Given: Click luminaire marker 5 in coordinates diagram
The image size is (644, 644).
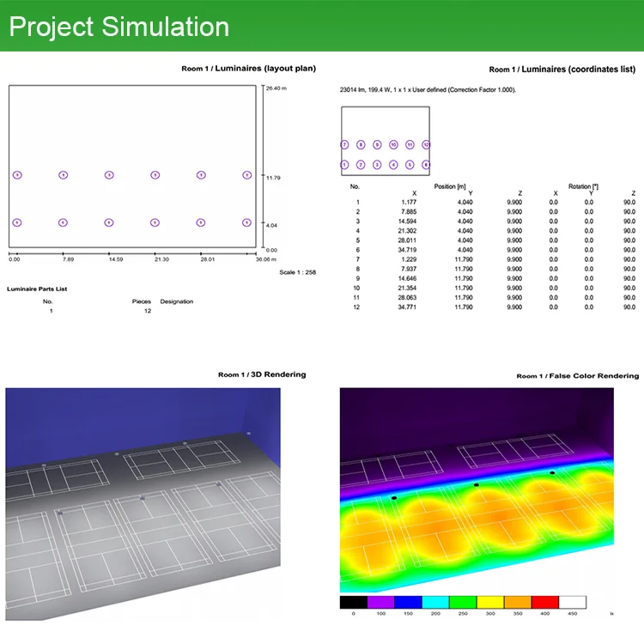Looking at the screenshot, I should pos(410,165).
